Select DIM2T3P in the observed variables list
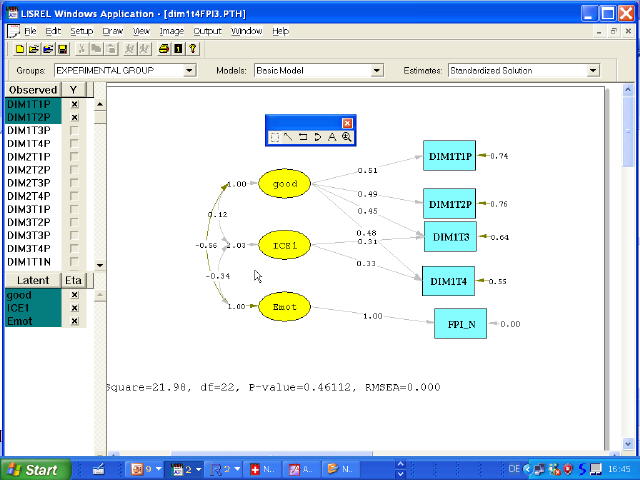This screenshot has height=480, width=640. (28, 183)
